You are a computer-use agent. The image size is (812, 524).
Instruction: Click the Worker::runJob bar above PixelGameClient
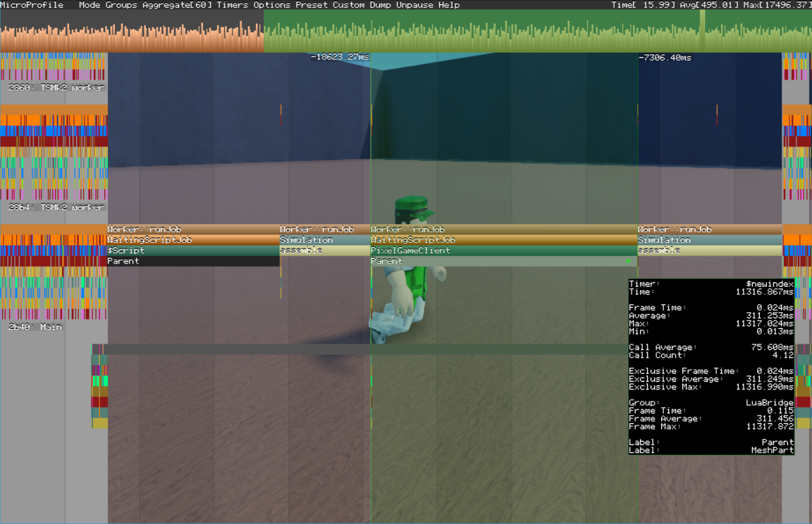tap(503, 229)
